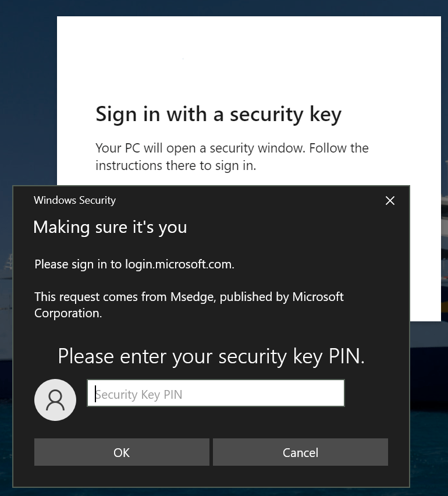This screenshot has height=496, width=448.
Task: Confirm the PIN with OK
Action: click(122, 452)
